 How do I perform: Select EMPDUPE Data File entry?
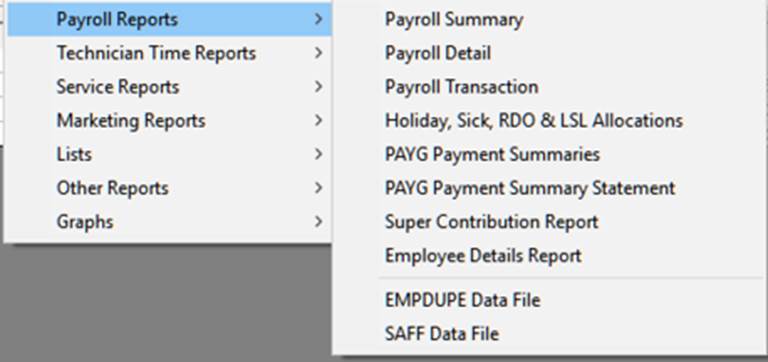(549, 300)
